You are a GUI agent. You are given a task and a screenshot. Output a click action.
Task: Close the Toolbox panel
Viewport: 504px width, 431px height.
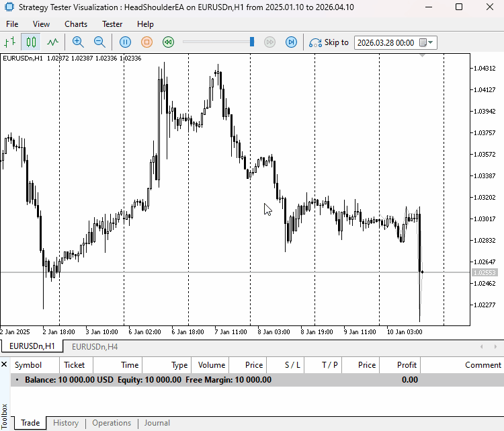(4, 364)
